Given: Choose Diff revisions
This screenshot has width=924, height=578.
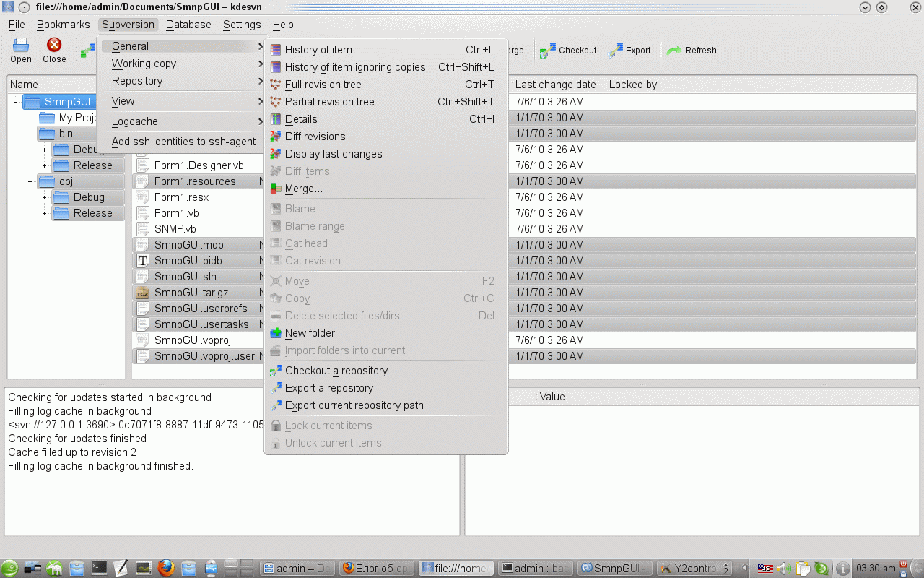Looking at the screenshot, I should pos(386,137).
